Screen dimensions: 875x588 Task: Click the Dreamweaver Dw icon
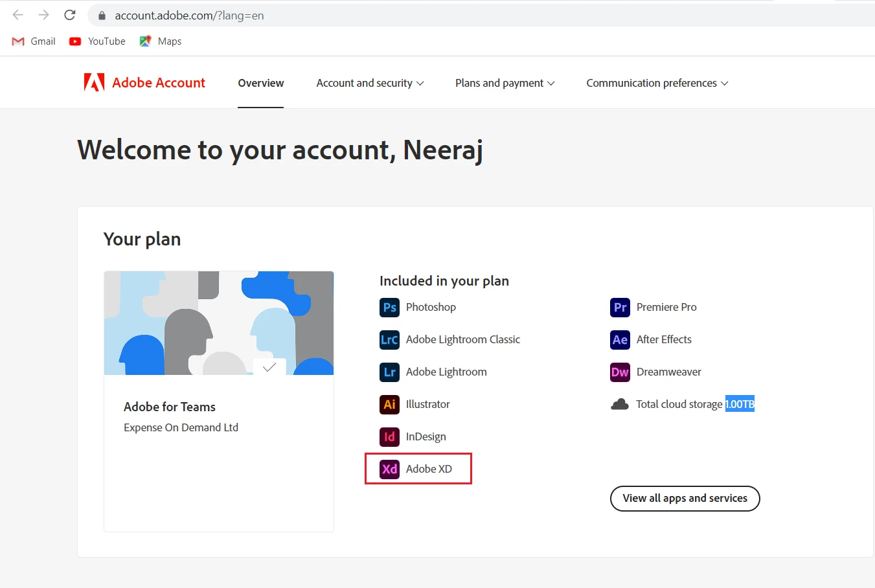pos(620,372)
